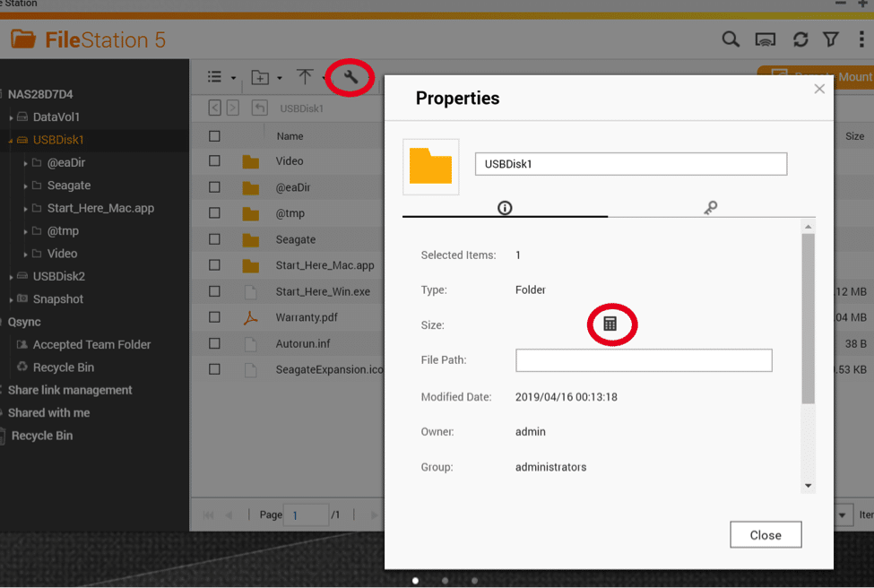This screenshot has width=874, height=588.
Task: Open the network media player streaming icon
Action: [766, 39]
